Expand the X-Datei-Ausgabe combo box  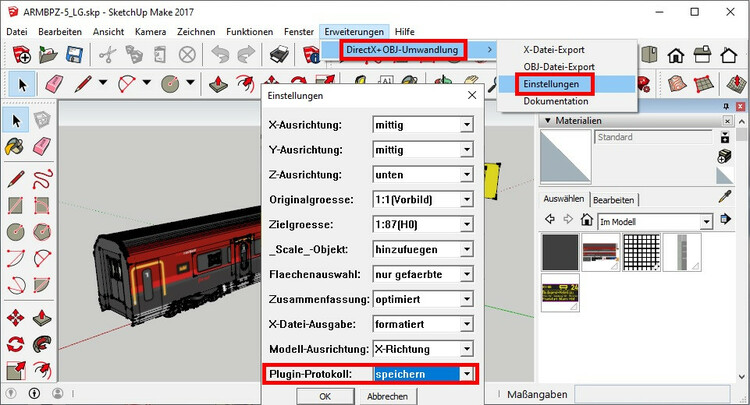pos(466,324)
